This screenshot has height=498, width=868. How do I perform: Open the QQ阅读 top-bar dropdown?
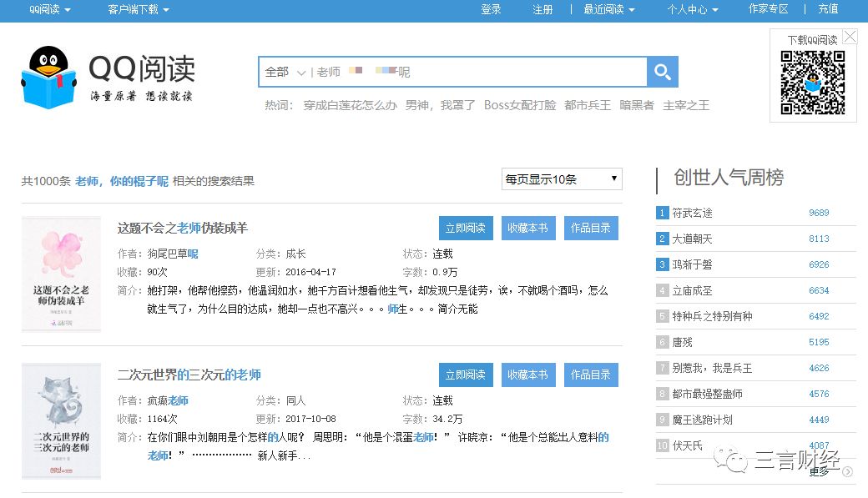pos(50,9)
